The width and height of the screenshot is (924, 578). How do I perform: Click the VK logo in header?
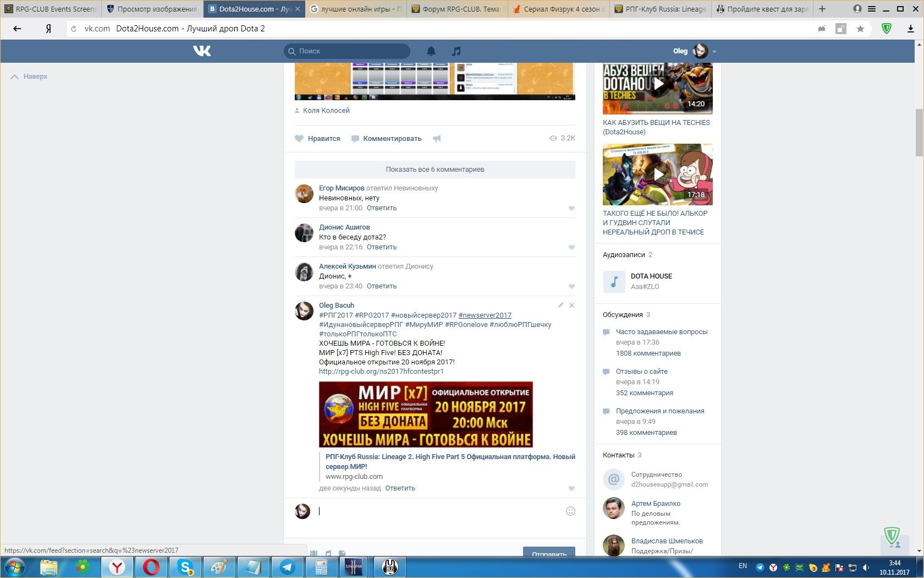tap(202, 51)
